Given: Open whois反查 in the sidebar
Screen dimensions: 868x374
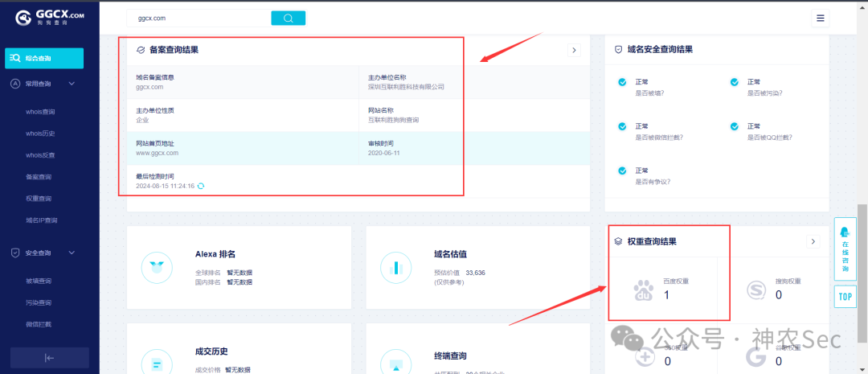Looking at the screenshot, I should pos(40,155).
